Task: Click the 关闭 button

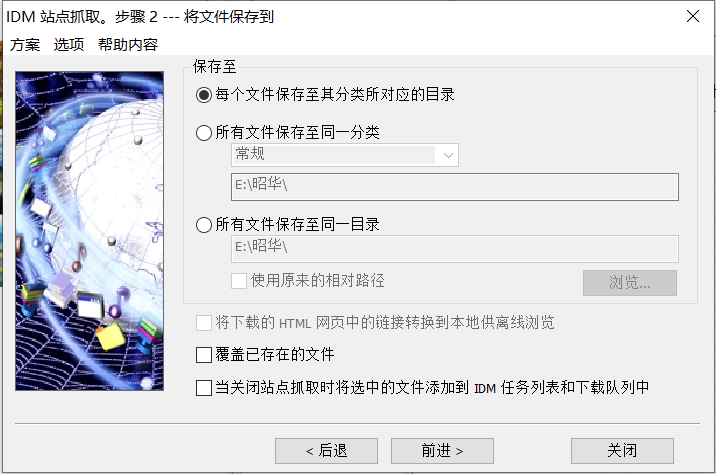Action: [x=622, y=451]
